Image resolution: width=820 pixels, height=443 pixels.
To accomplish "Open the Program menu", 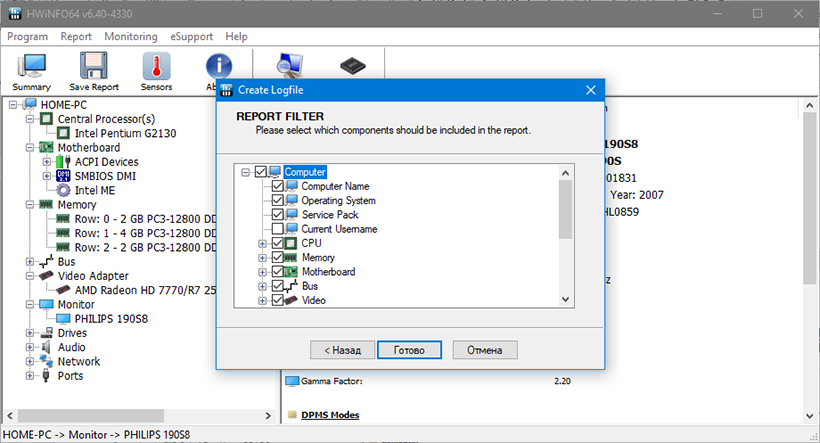I will (28, 37).
